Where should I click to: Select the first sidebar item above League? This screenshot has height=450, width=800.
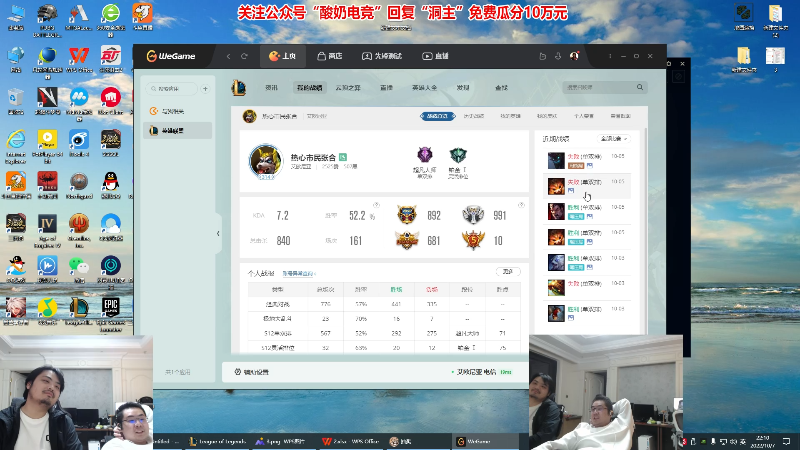pos(178,111)
